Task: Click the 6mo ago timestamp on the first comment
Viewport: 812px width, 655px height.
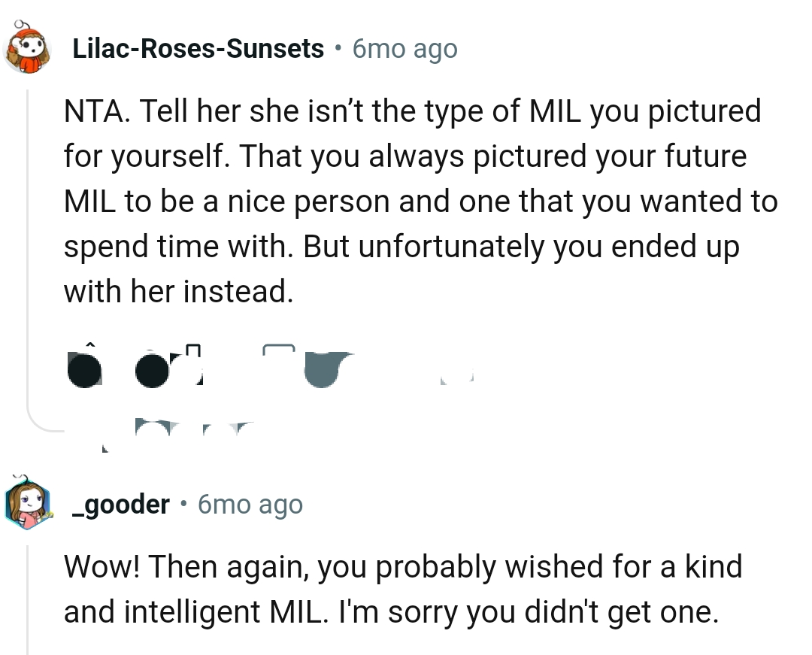Action: click(404, 47)
